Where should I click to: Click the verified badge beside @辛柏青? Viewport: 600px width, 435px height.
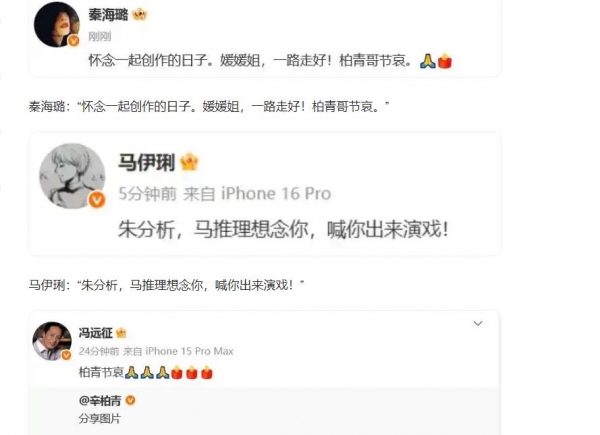[130, 400]
